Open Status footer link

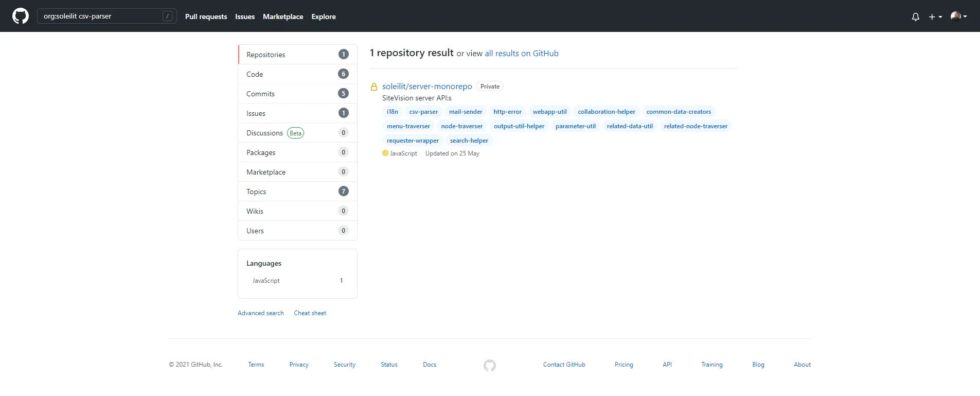389,365
